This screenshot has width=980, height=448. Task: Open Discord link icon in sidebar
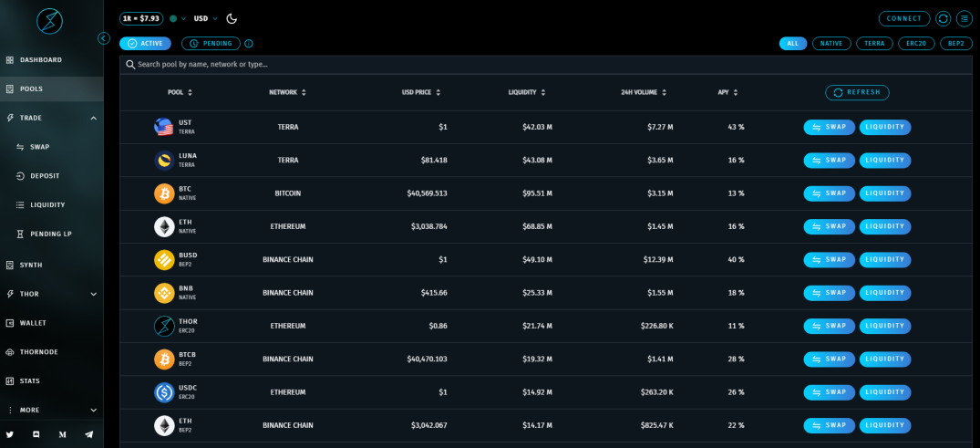[x=36, y=434]
